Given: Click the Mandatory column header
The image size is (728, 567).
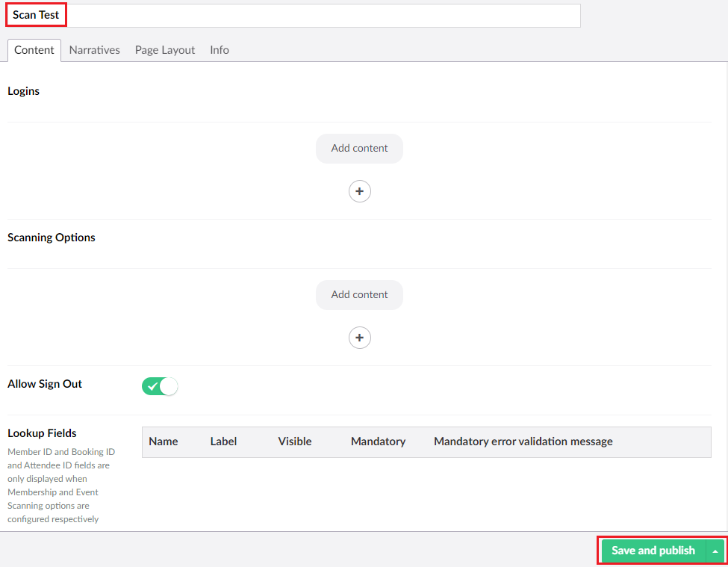Looking at the screenshot, I should 378,441.
